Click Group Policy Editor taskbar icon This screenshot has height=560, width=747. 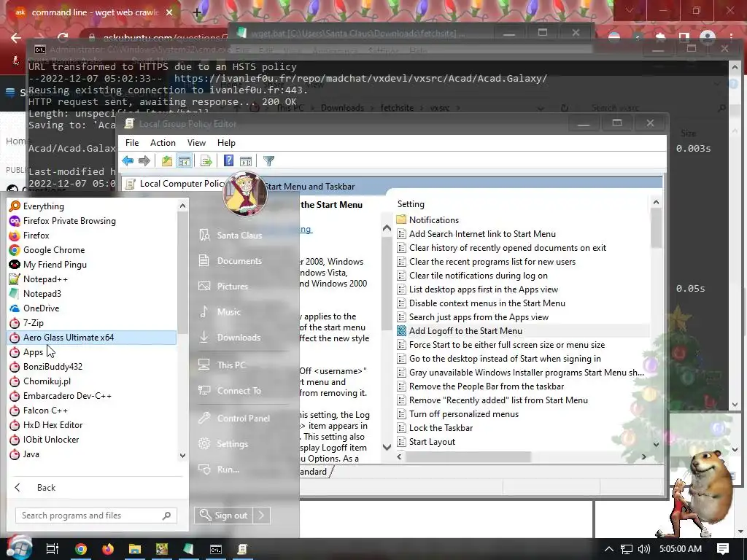[242, 549]
